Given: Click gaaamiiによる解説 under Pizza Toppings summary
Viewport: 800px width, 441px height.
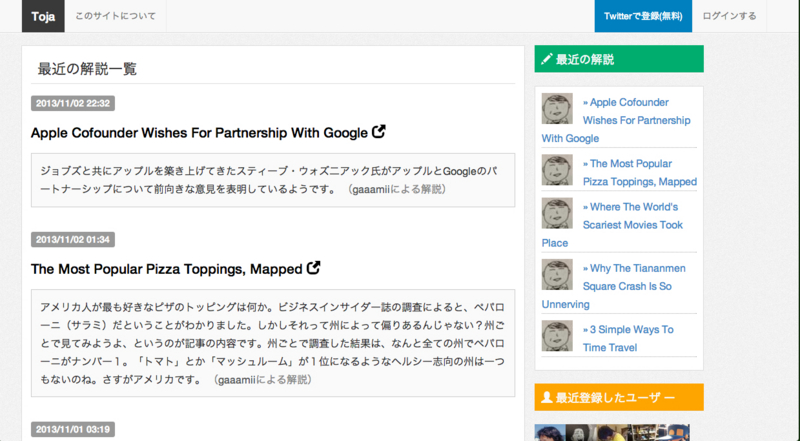Looking at the screenshot, I should coord(262,380).
